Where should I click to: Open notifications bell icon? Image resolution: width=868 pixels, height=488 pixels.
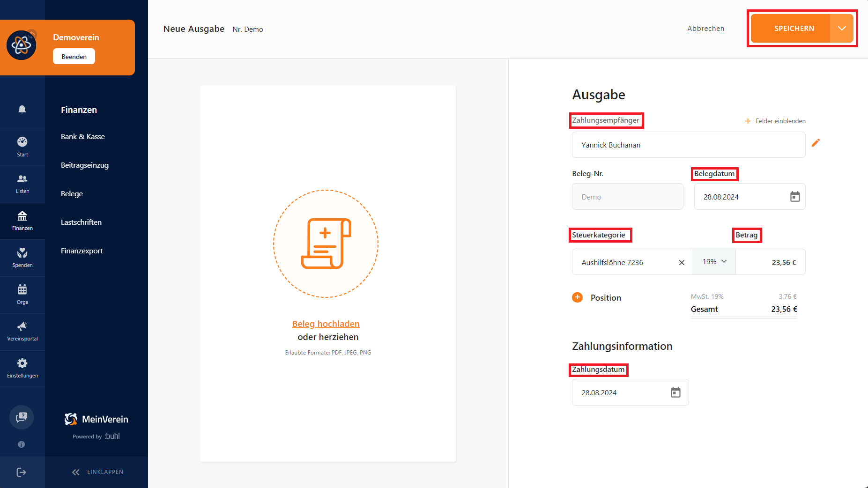coord(22,109)
